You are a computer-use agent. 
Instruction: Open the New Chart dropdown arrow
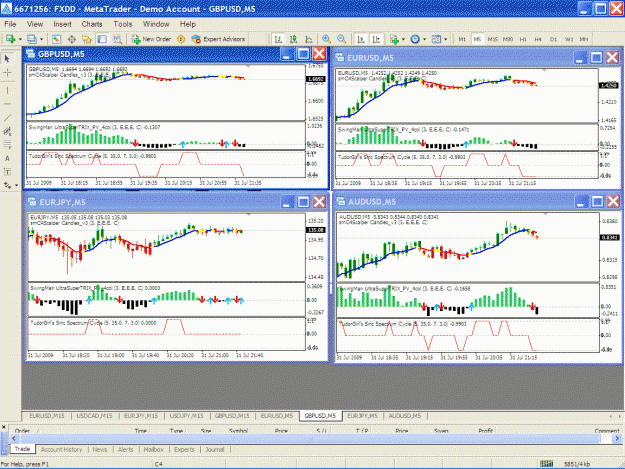[x=20, y=39]
